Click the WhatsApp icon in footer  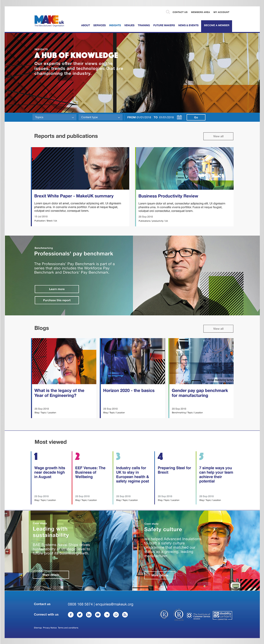[116, 615]
